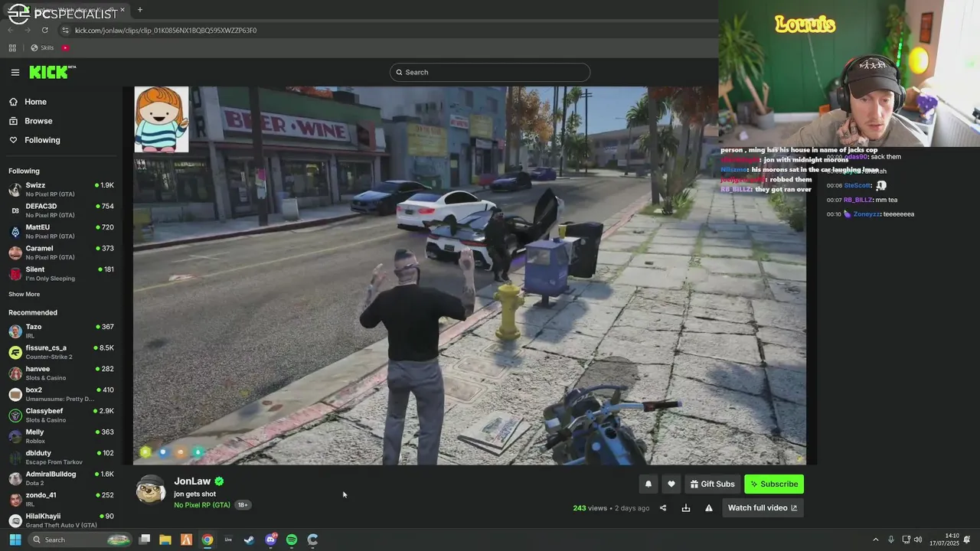Image resolution: width=980 pixels, height=551 pixels.
Task: Open Swizz channel in Following list
Action: coord(61,190)
